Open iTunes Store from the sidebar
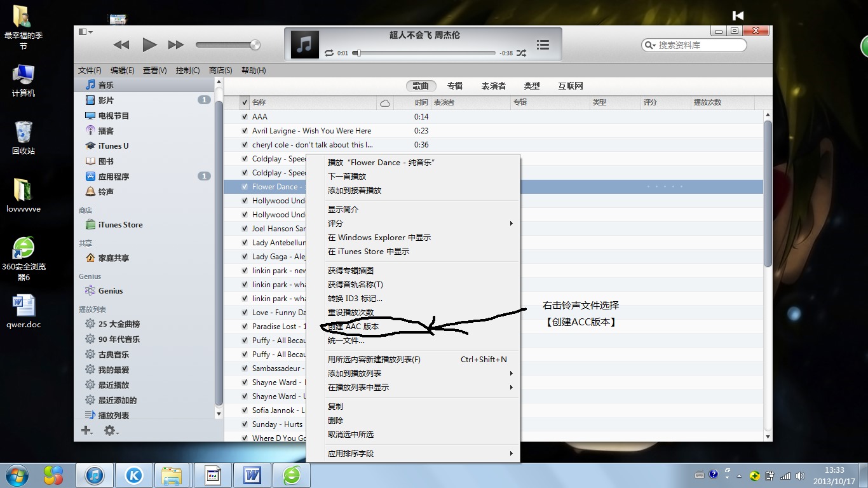 (x=114, y=225)
